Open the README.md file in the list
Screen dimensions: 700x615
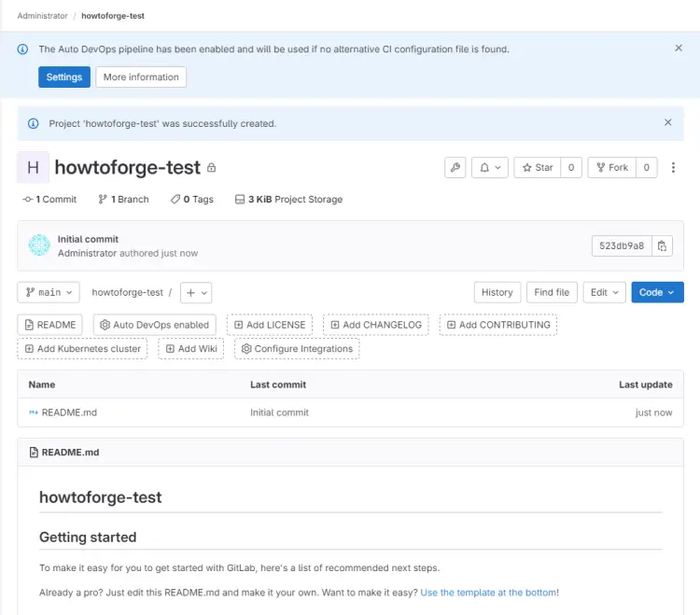point(70,412)
